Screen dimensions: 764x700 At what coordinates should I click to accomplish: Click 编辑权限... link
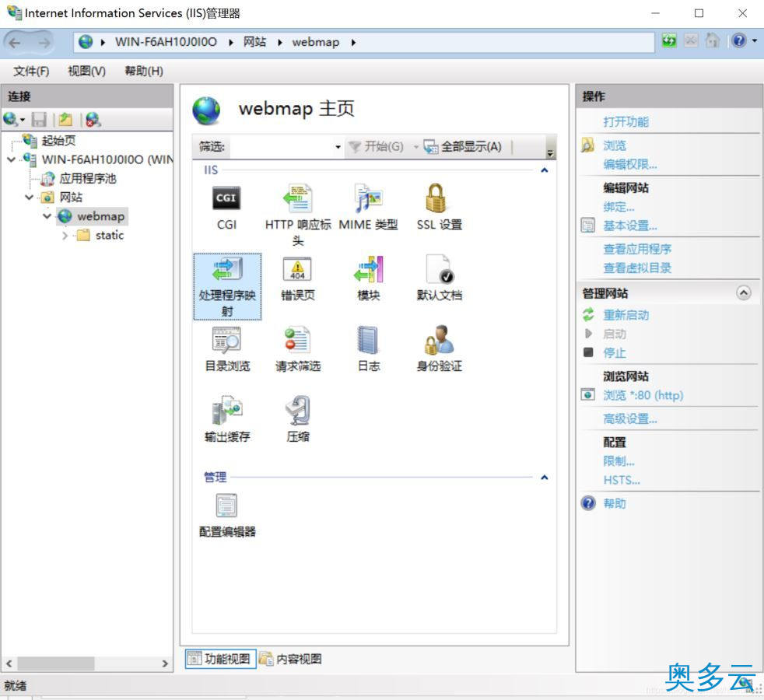[630, 165]
